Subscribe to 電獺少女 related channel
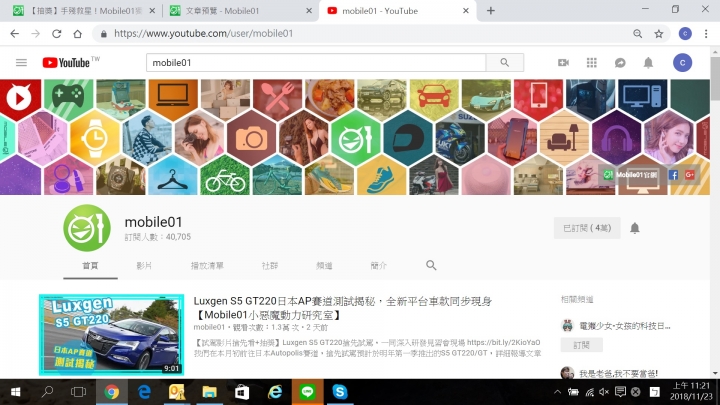 pyautogui.click(x=581, y=345)
